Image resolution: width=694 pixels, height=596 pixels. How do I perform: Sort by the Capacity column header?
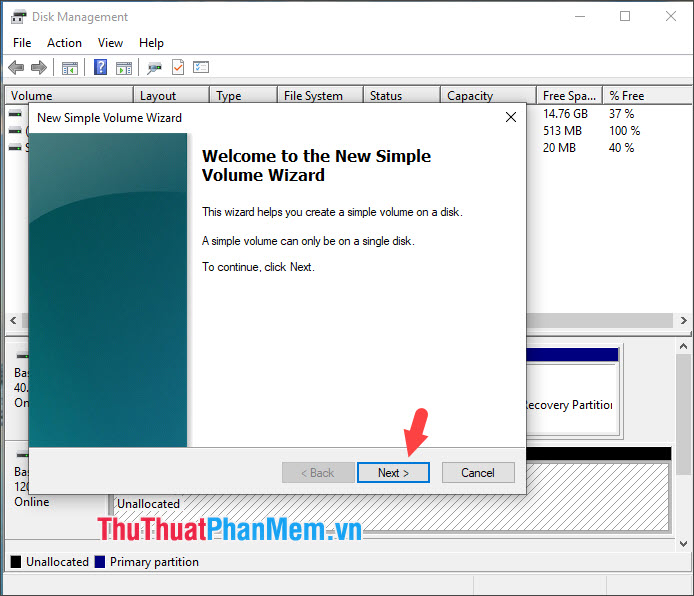coord(488,96)
